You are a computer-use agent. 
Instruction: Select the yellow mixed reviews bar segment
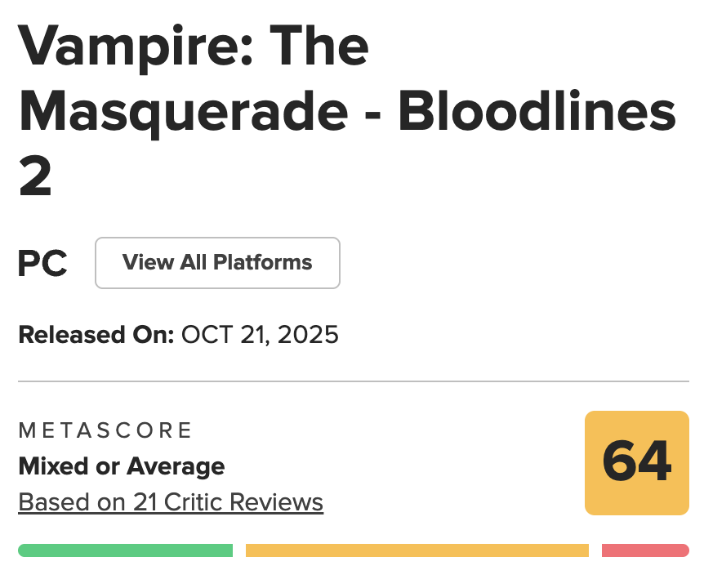click(417, 550)
